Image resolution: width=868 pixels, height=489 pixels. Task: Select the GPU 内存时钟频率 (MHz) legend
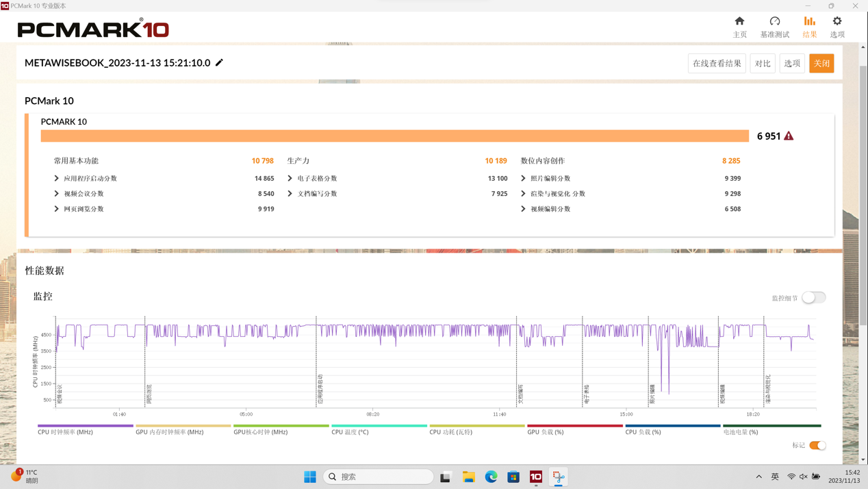click(183, 430)
